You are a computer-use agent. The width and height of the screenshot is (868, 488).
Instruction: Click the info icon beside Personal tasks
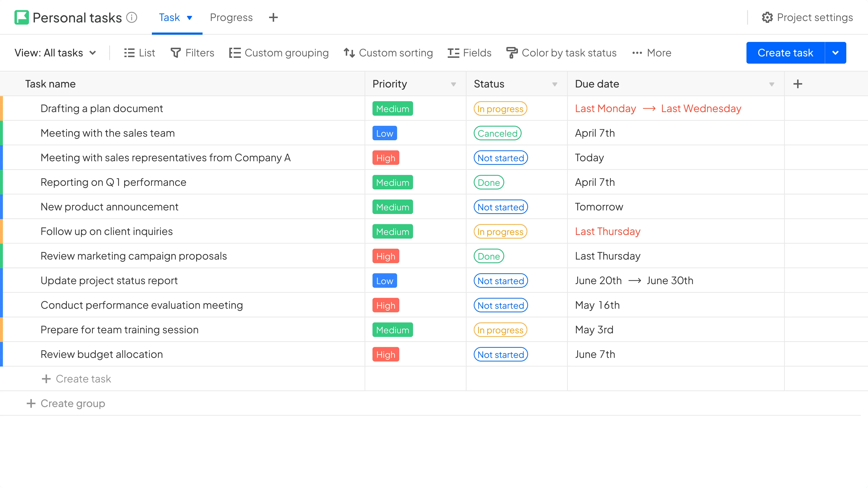[131, 17]
